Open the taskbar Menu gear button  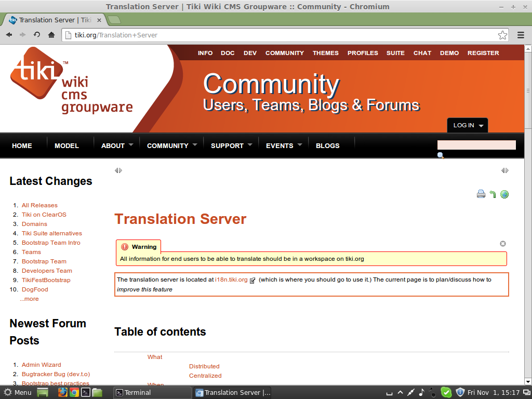point(18,393)
